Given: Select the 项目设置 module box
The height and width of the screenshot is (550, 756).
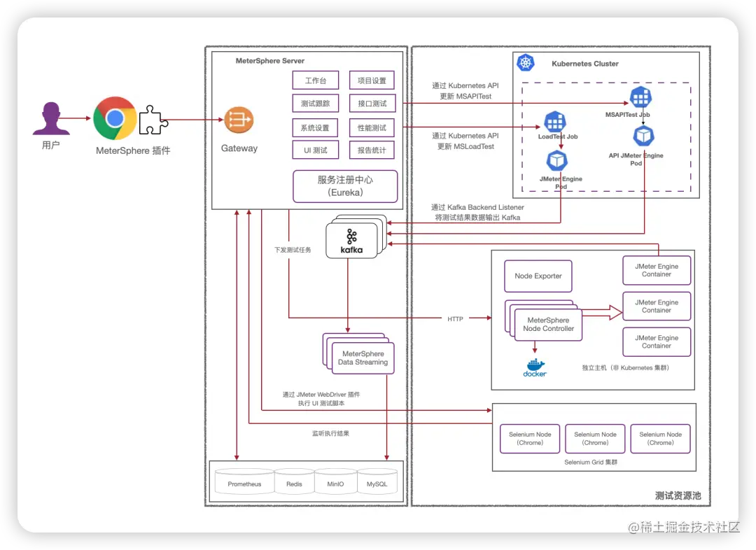Looking at the screenshot, I should (372, 80).
